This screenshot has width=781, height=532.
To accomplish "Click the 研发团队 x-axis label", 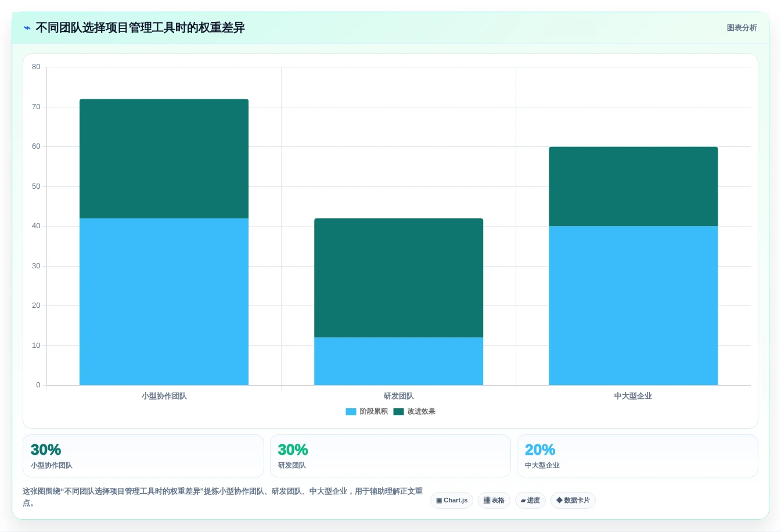I will point(398,396).
